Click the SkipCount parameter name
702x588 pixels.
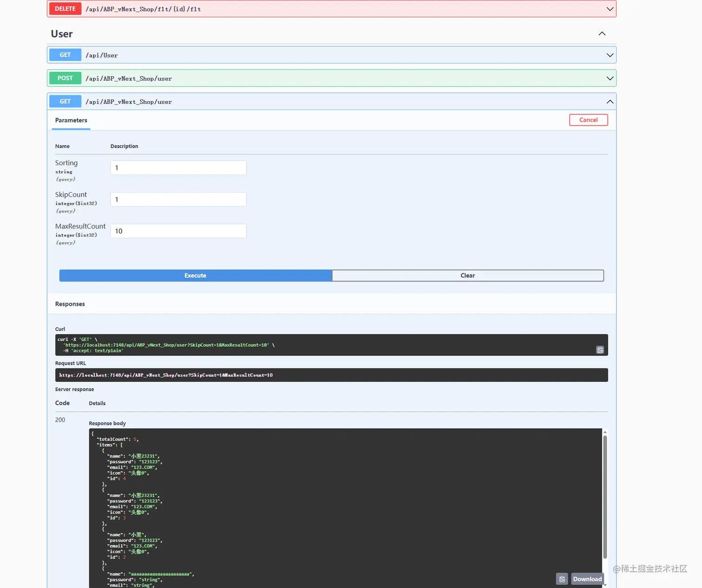coord(71,194)
